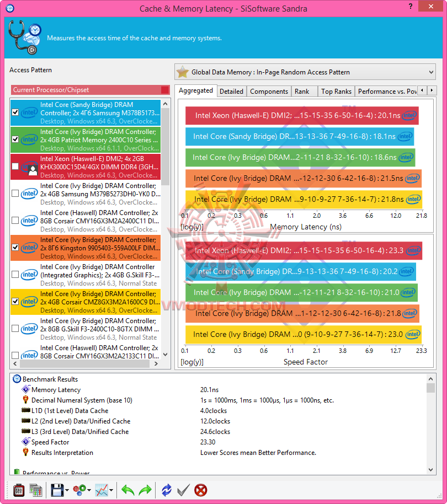The width and height of the screenshot is (447, 504).
Task: Click the L2 Data/Unified Cache chip icon
Action: click(26, 421)
